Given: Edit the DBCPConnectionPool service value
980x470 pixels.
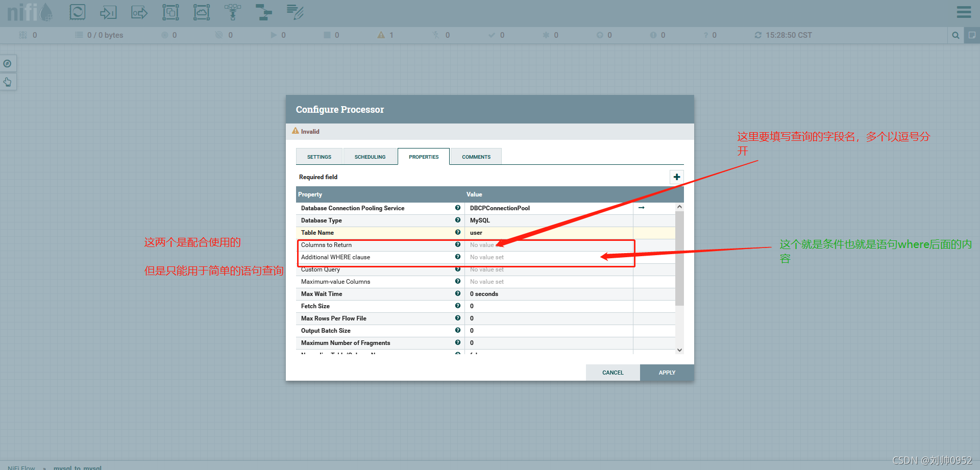Looking at the screenshot, I should [x=549, y=208].
